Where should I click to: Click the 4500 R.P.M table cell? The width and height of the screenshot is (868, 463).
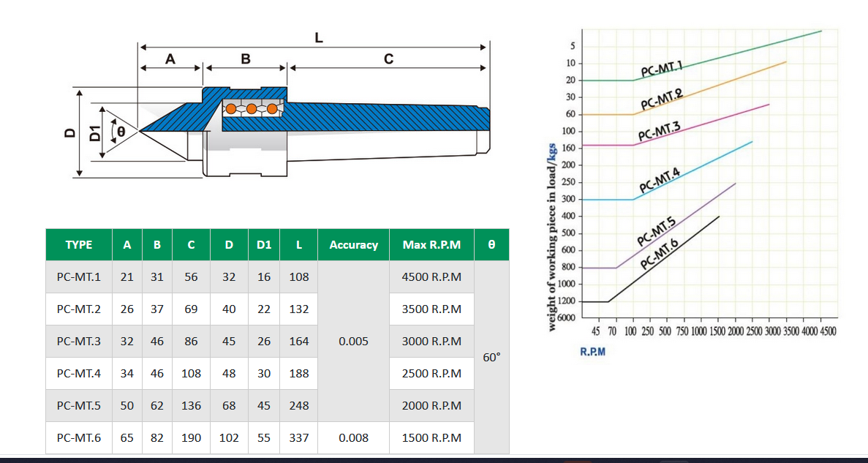[431, 277]
